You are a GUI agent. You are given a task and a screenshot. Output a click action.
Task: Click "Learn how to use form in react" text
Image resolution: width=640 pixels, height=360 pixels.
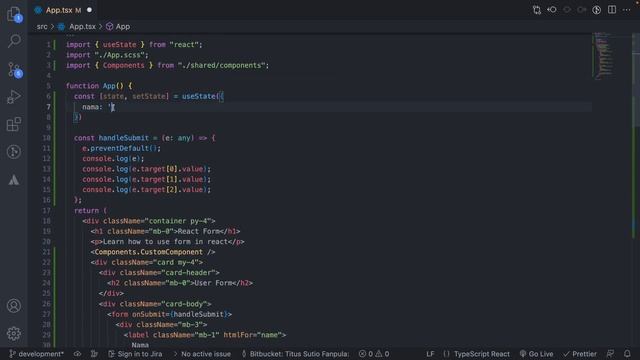pos(165,242)
